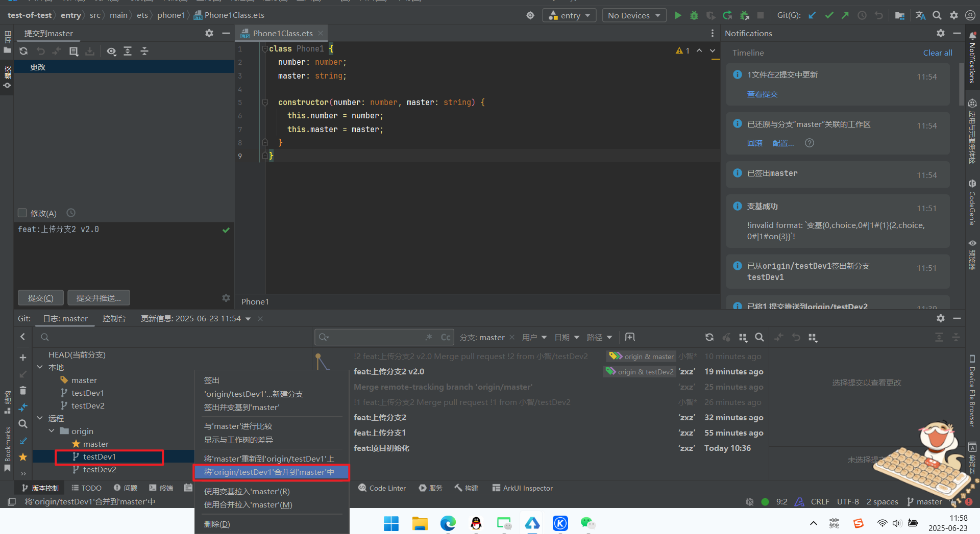Open the 终端 tool window tab
980x534 pixels.
[161, 488]
